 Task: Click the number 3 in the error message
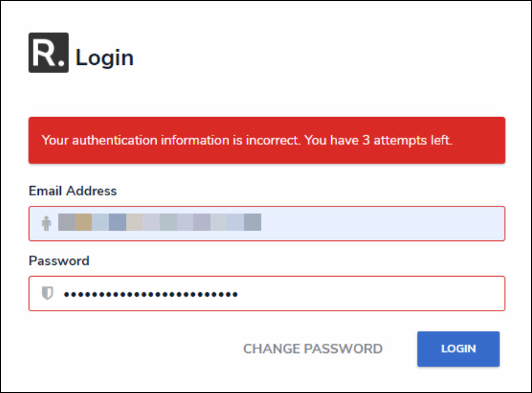click(x=366, y=140)
